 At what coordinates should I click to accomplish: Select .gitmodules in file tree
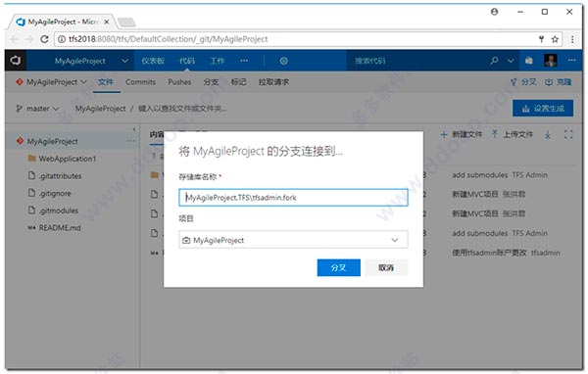coord(58,210)
